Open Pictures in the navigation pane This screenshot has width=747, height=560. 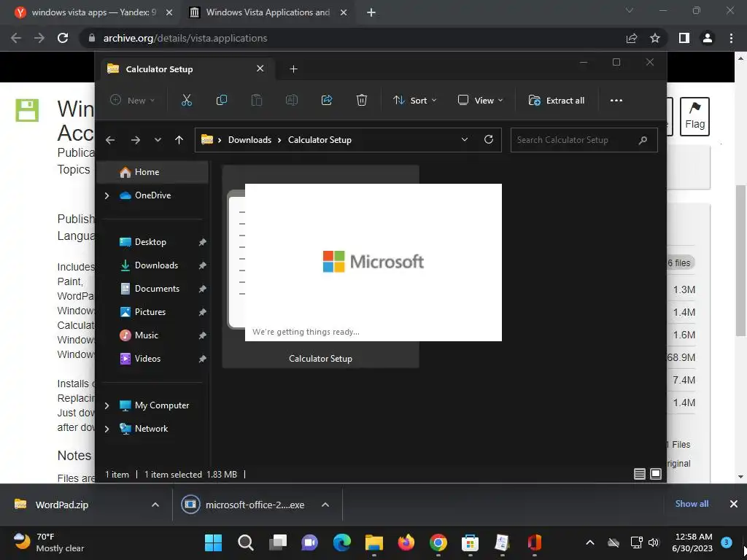[150, 312]
